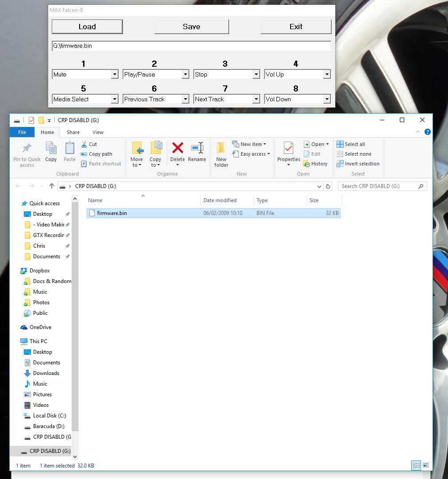Open the key 7 Next Track dropdown
448x479 pixels.
(256, 99)
